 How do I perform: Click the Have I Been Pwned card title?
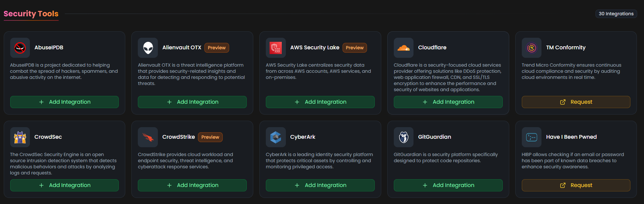click(571, 137)
